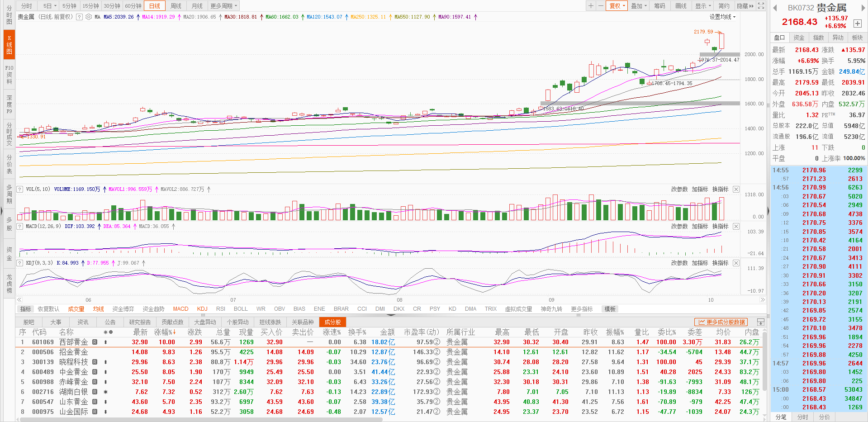
Task: Open moving average settings gear icon
Action: tap(89, 17)
